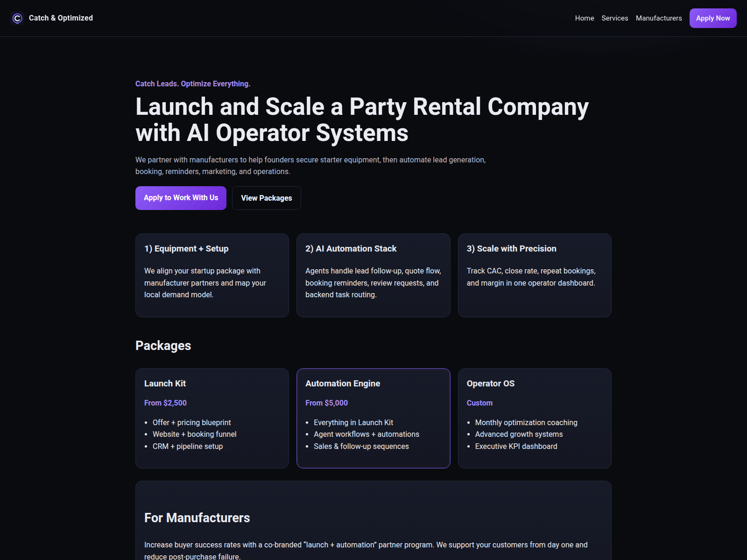Select the Equipment + Setup card
Screen dimensions: 747x560
[212, 275]
